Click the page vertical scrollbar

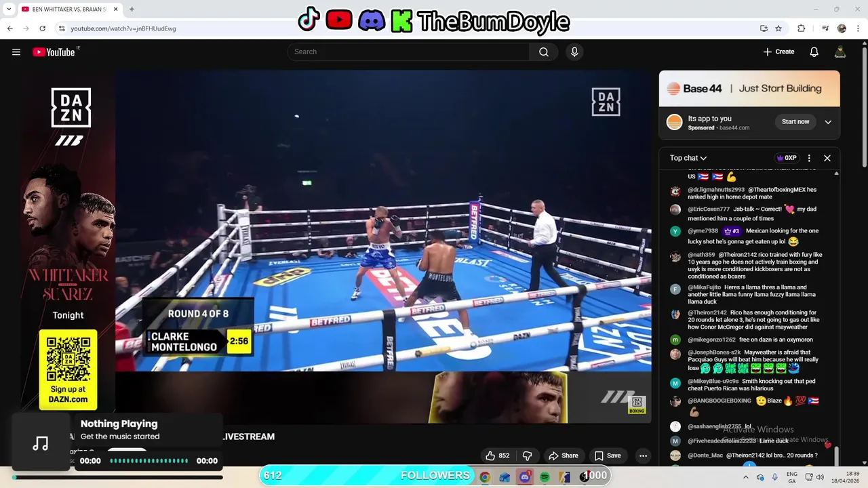click(864, 108)
